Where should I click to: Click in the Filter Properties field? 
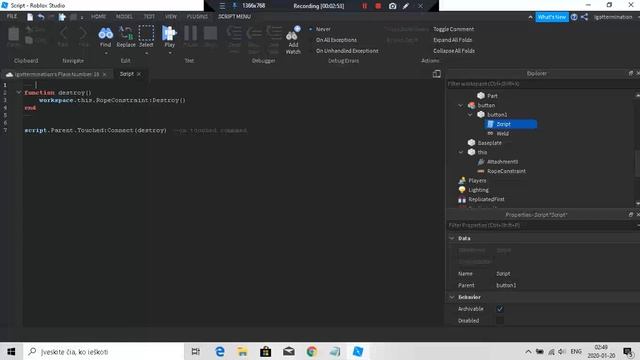pos(541,225)
